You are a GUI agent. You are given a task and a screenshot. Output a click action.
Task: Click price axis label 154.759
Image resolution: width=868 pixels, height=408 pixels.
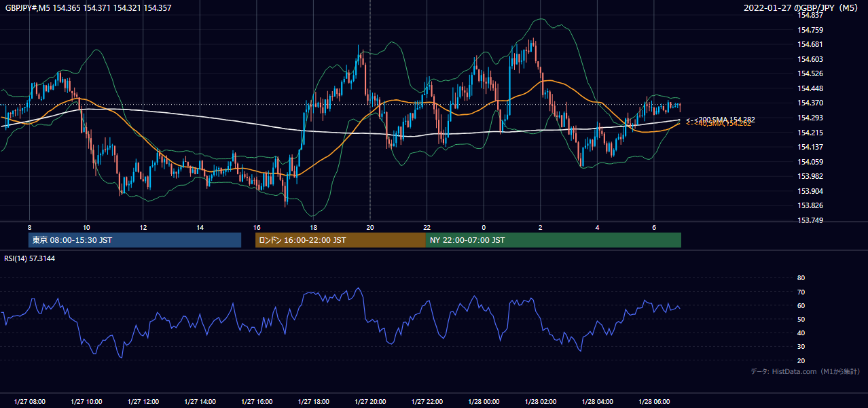(811, 30)
